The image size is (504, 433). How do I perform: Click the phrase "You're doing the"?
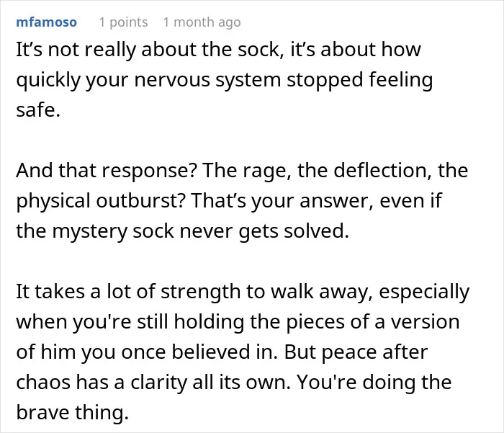[374, 382]
